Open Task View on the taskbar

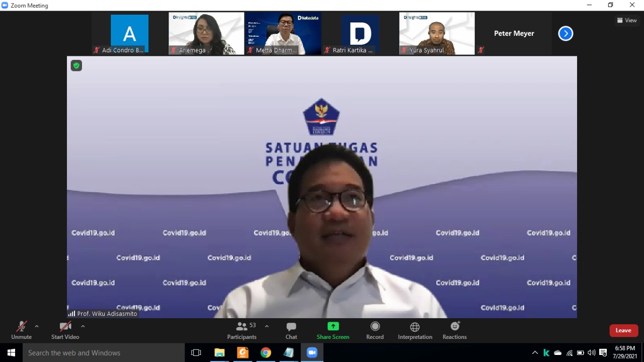tap(196, 352)
